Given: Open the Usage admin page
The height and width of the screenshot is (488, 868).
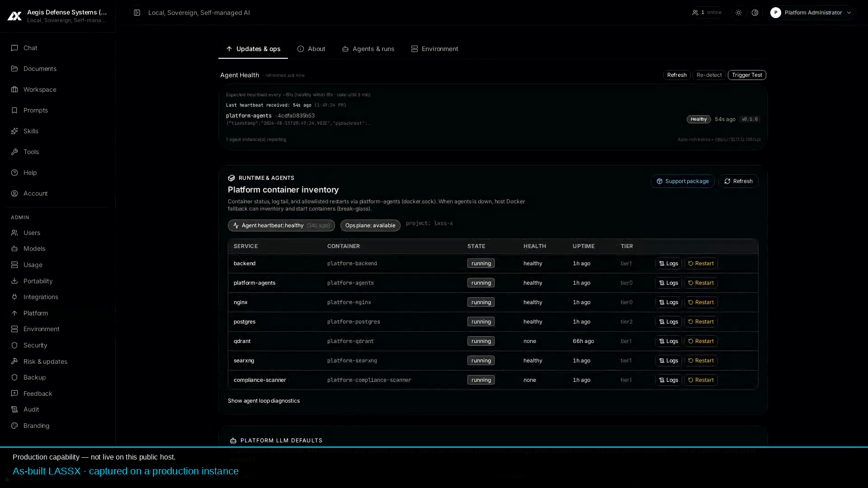Looking at the screenshot, I should (x=57, y=265).
